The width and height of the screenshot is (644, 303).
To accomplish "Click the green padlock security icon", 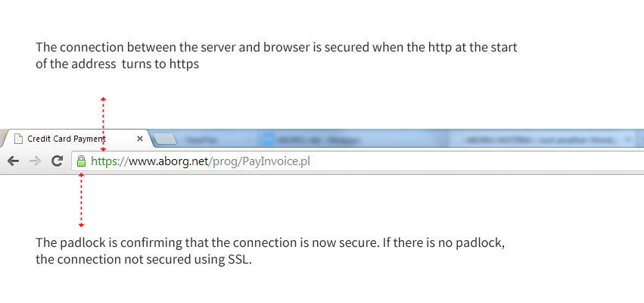I will (81, 161).
